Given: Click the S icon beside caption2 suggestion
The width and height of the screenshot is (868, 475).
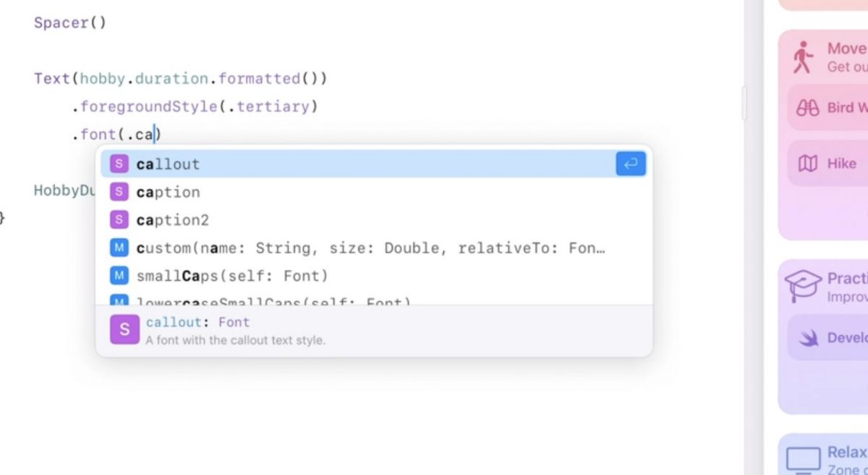Looking at the screenshot, I should pyautogui.click(x=119, y=219).
